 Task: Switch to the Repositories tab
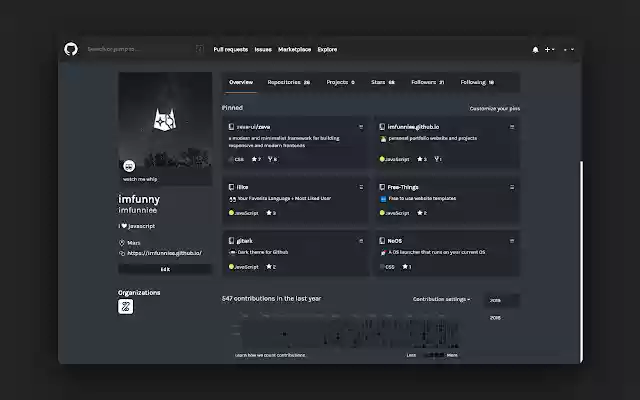[289, 82]
